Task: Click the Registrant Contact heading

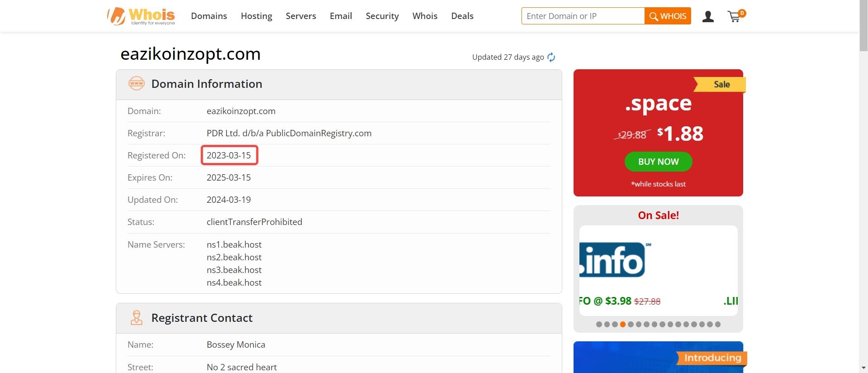Action: pyautogui.click(x=202, y=318)
